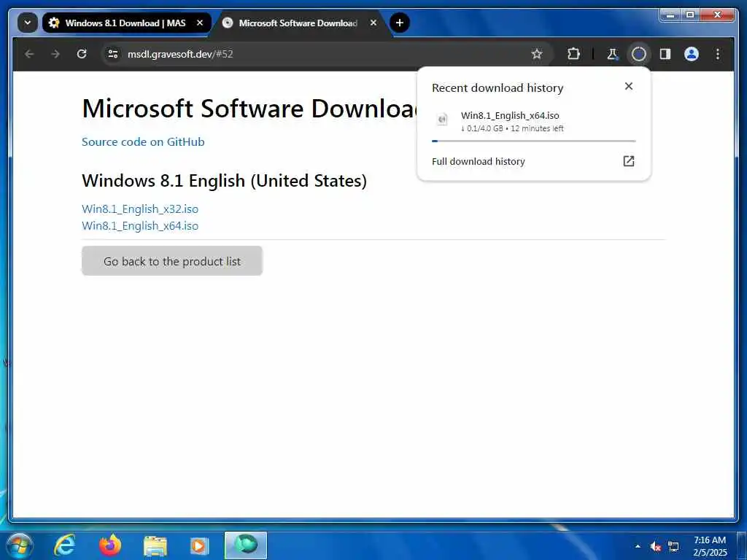Viewport: 747px width, 560px height.
Task: Click the muted volume tray icon
Action: pos(656,546)
